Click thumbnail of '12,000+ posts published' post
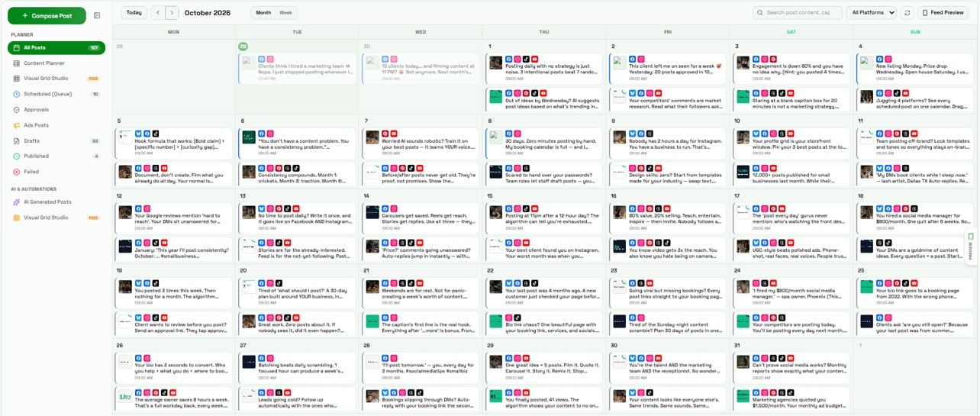The image size is (980, 416). [743, 172]
